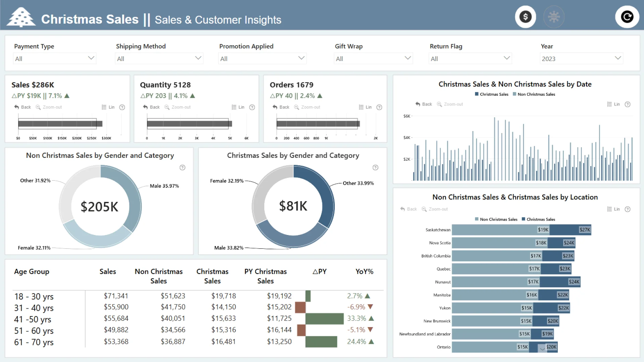Sort table by Age Group header
The image size is (644, 362).
click(x=32, y=271)
